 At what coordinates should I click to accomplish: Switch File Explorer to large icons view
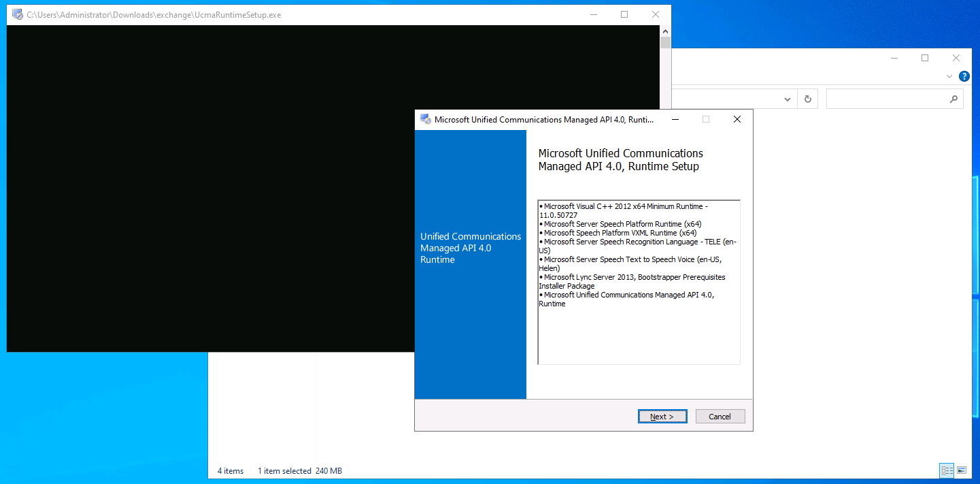click(x=962, y=470)
